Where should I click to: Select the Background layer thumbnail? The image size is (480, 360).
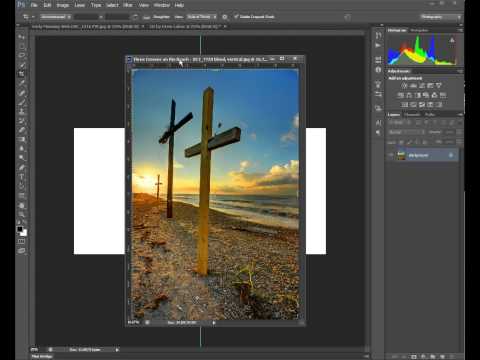401,155
